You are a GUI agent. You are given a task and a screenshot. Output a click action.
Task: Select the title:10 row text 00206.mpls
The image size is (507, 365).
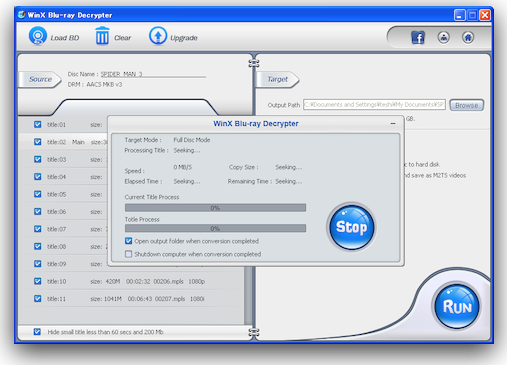click(168, 281)
